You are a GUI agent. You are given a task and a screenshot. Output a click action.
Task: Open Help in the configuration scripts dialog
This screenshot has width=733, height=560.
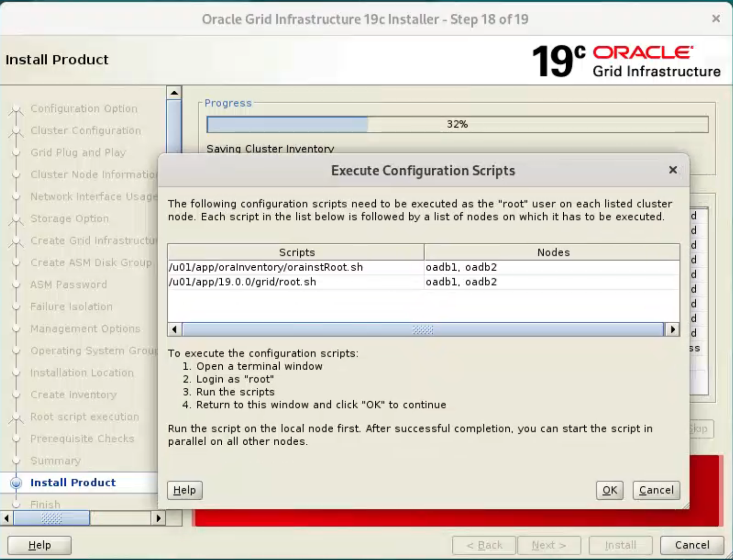(184, 490)
